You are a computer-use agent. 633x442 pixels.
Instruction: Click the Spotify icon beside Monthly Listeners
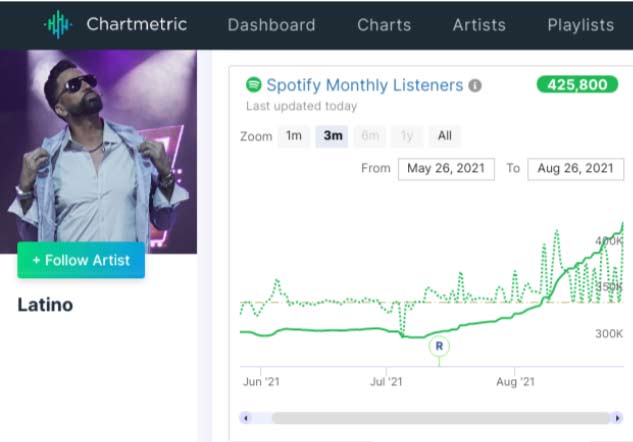pos(254,86)
